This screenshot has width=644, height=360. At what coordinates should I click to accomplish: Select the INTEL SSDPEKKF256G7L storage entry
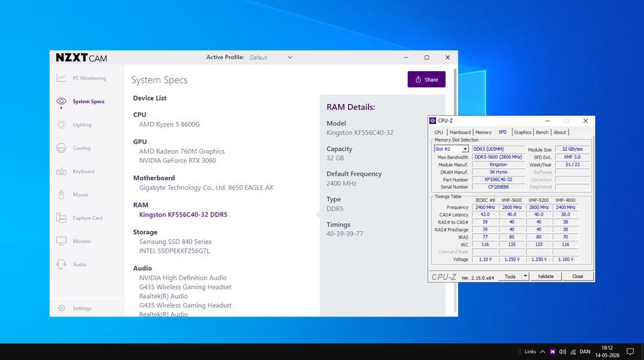coord(174,251)
